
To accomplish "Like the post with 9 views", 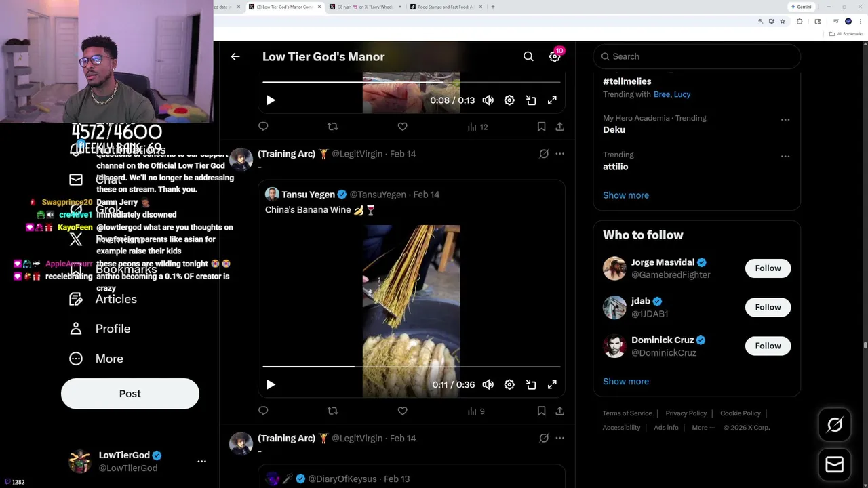I will pos(402,411).
